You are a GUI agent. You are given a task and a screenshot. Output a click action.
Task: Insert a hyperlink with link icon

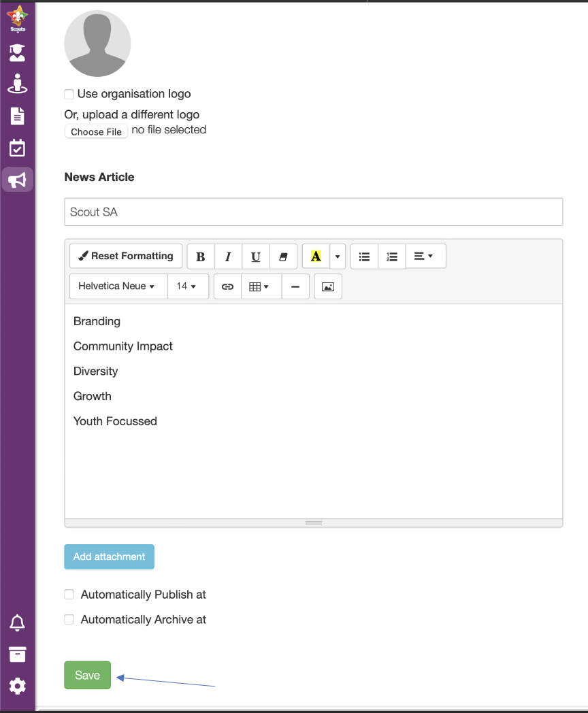227,286
